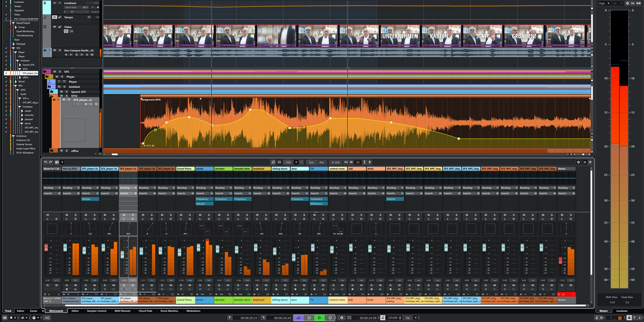Click the SFX folder track icon
Screen dimensions: 644x322
coord(45,72)
